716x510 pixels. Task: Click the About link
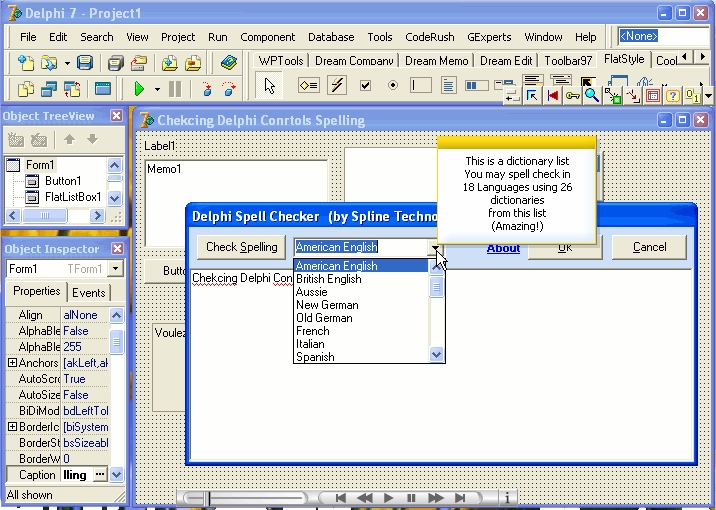(x=503, y=248)
